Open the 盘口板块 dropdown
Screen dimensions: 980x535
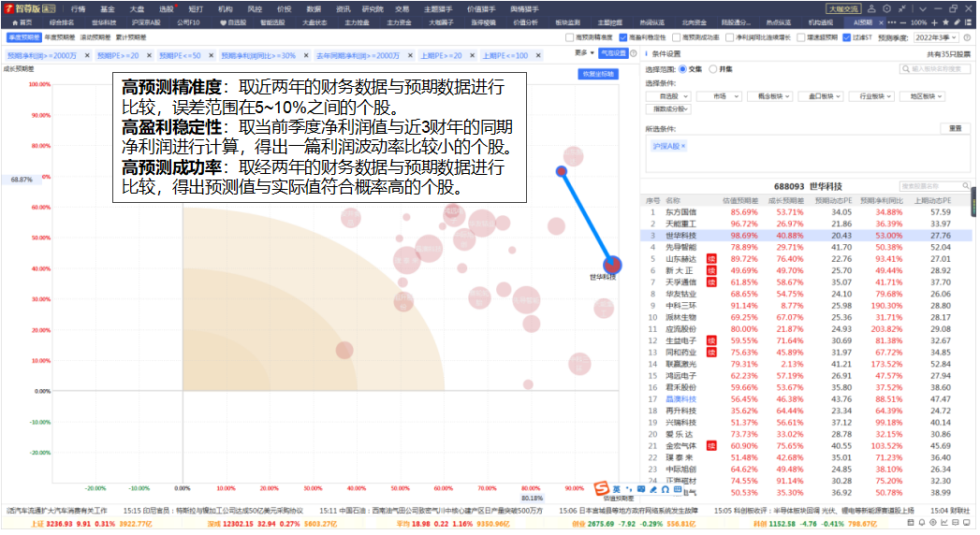(823, 96)
